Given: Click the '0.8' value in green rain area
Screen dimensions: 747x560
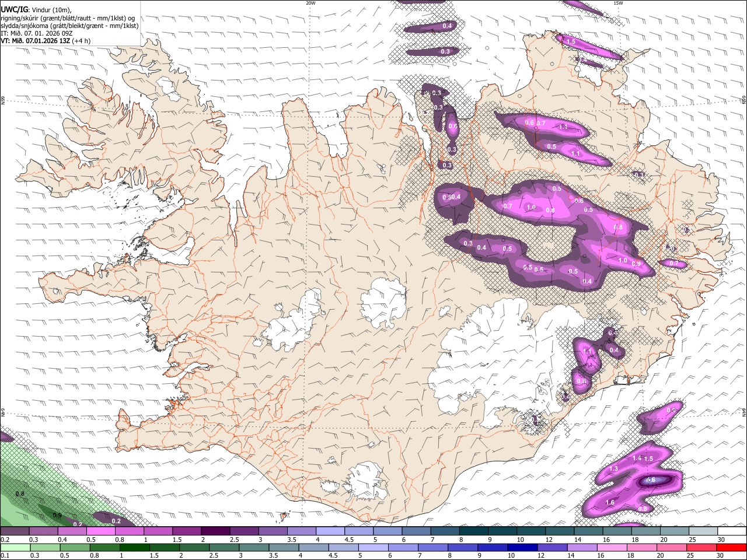Looking at the screenshot, I should [x=20, y=494].
